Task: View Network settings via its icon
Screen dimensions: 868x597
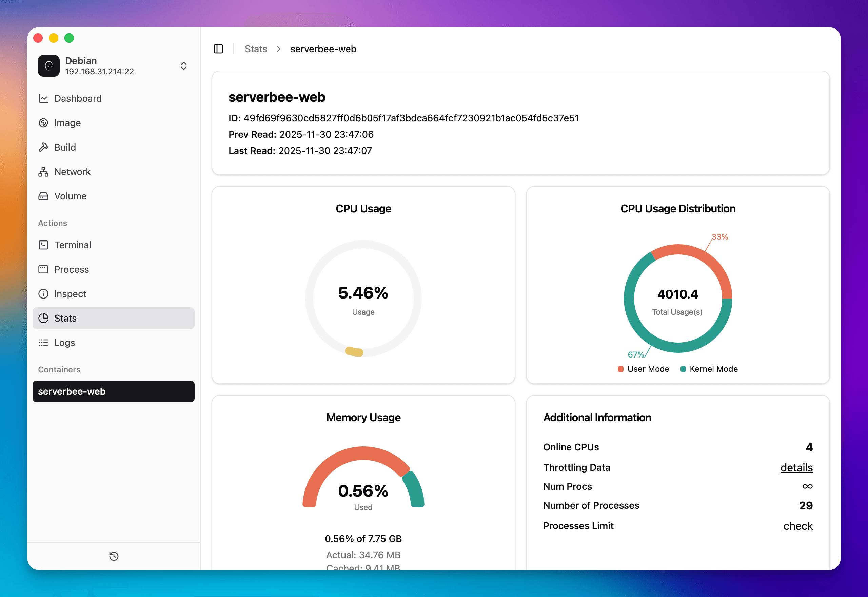Action: pyautogui.click(x=43, y=172)
